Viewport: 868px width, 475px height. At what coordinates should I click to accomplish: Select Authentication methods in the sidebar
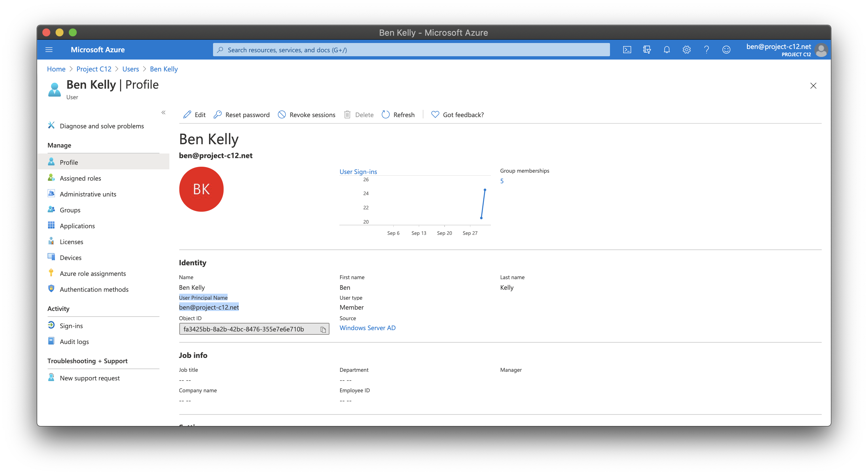[x=94, y=289]
